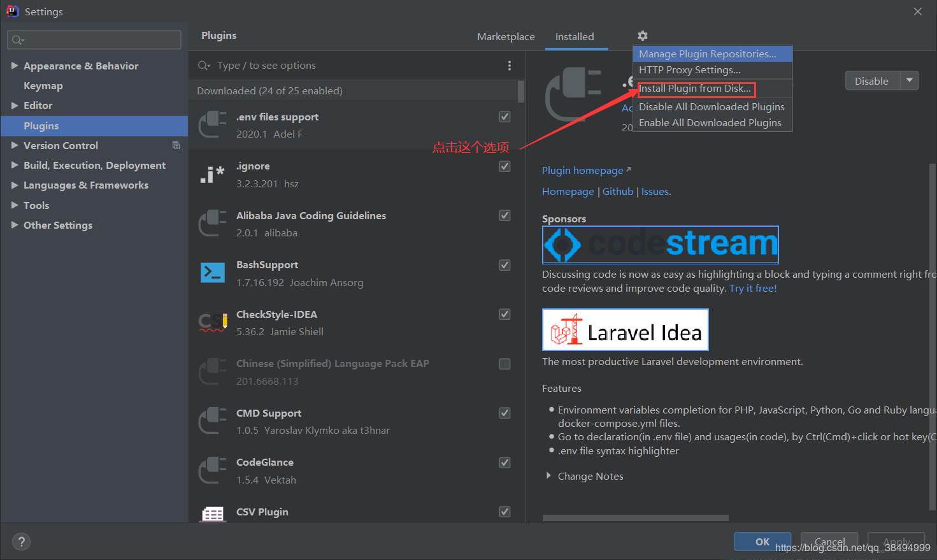Viewport: 937px width, 560px height.
Task: Click the plugin description vertical scrollbar
Action: click(933, 338)
